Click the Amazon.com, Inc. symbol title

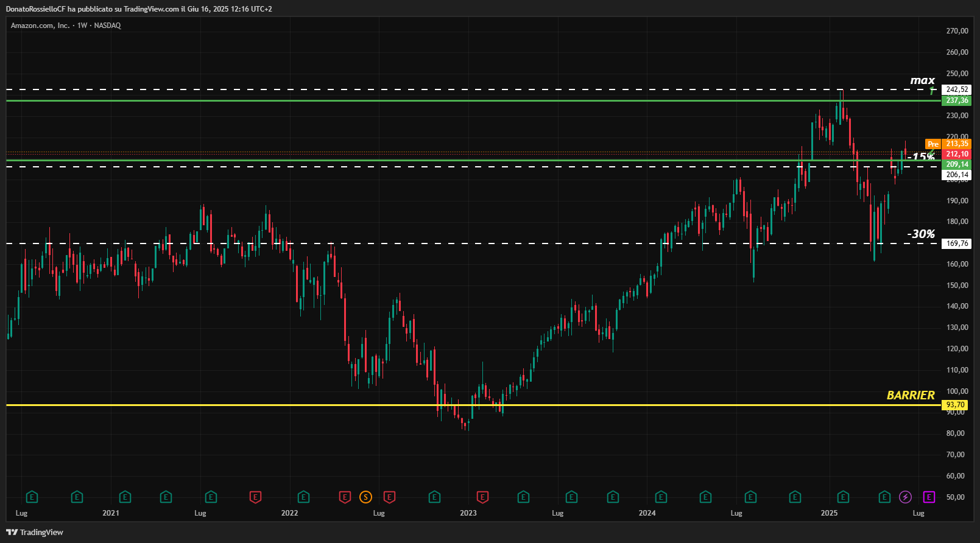pyautogui.click(x=40, y=26)
